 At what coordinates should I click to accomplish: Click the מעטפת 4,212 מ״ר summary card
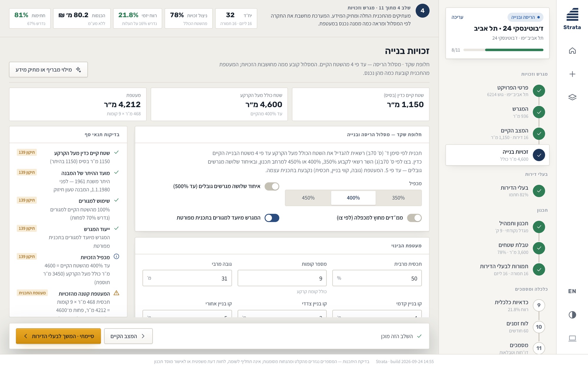(x=78, y=104)
